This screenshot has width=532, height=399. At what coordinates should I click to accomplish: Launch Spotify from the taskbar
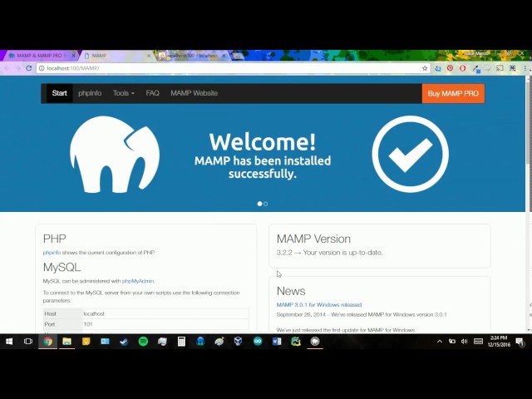tap(143, 342)
